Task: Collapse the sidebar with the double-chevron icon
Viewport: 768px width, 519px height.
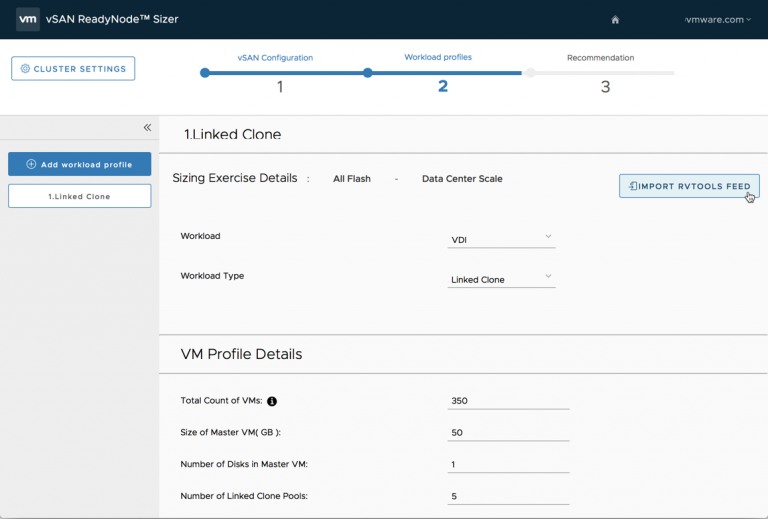Action: point(147,128)
